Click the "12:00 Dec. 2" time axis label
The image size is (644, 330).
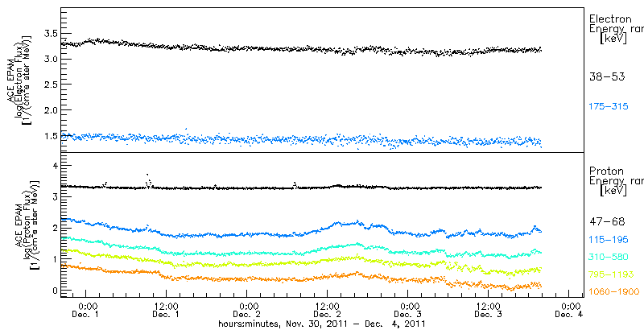327,311
